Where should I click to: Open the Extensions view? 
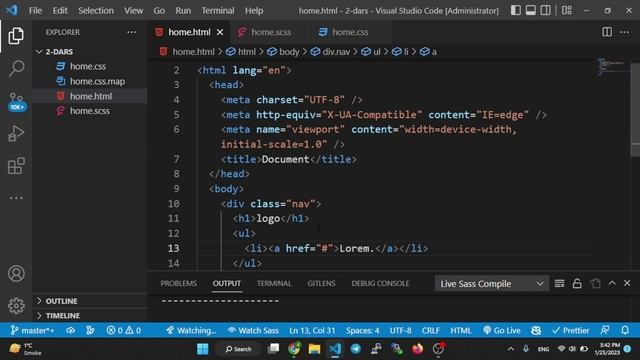(x=16, y=166)
